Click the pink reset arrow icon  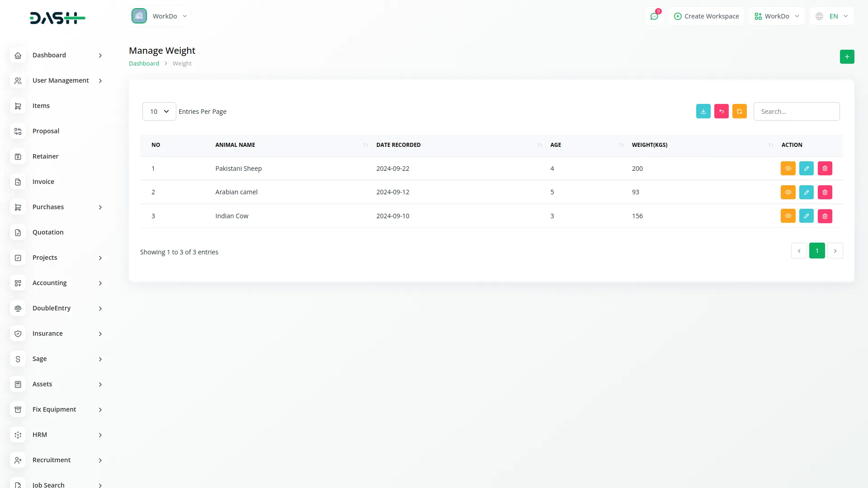(x=721, y=112)
